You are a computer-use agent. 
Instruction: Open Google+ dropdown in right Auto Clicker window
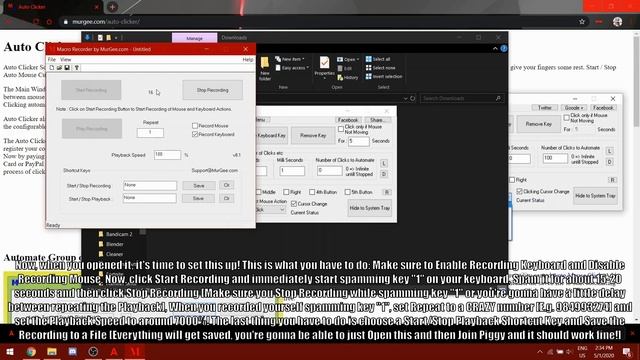click(573, 108)
